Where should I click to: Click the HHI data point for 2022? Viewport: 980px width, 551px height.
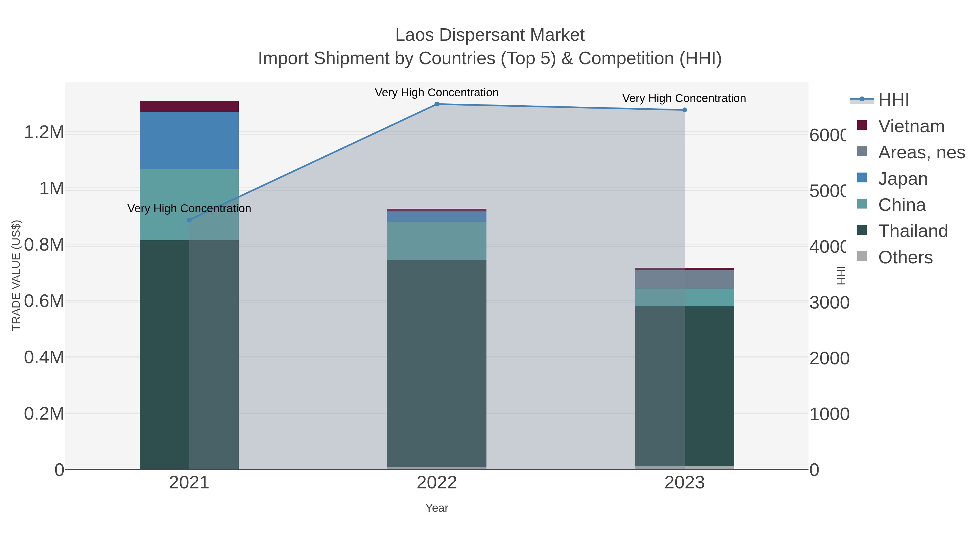pyautogui.click(x=437, y=104)
